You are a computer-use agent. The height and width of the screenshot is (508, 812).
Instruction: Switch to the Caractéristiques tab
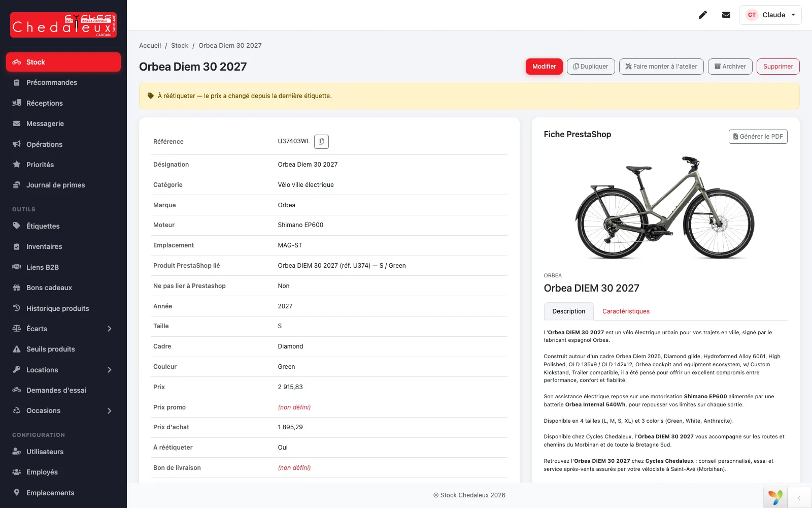tap(626, 311)
